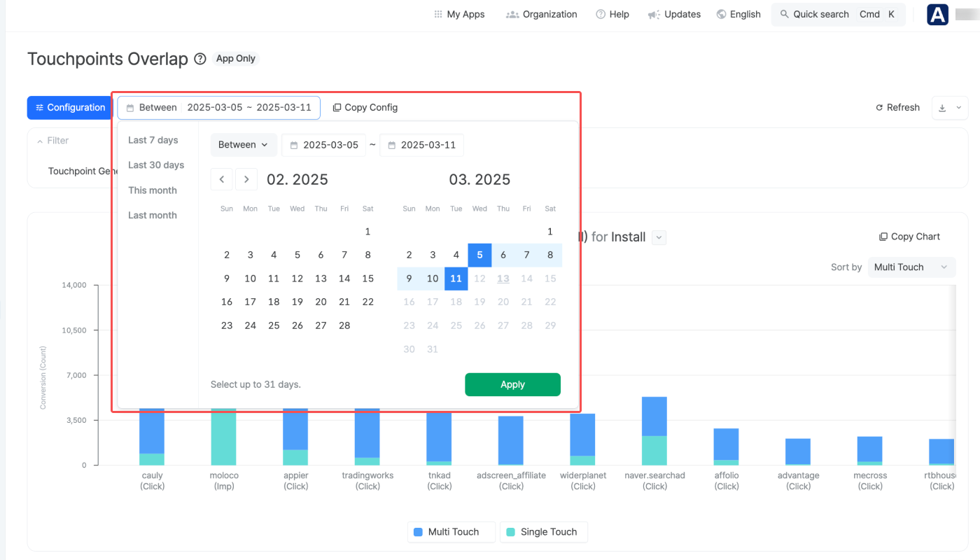
Task: Go to the next month arrow
Action: (x=246, y=179)
